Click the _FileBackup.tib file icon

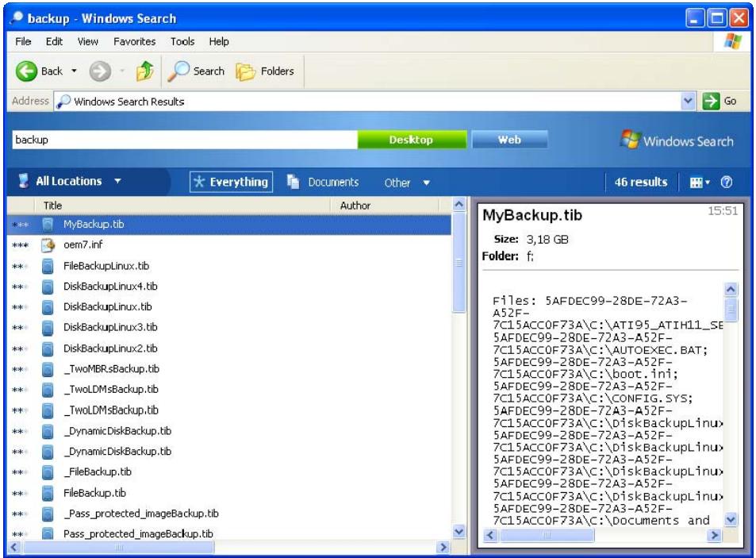point(48,472)
